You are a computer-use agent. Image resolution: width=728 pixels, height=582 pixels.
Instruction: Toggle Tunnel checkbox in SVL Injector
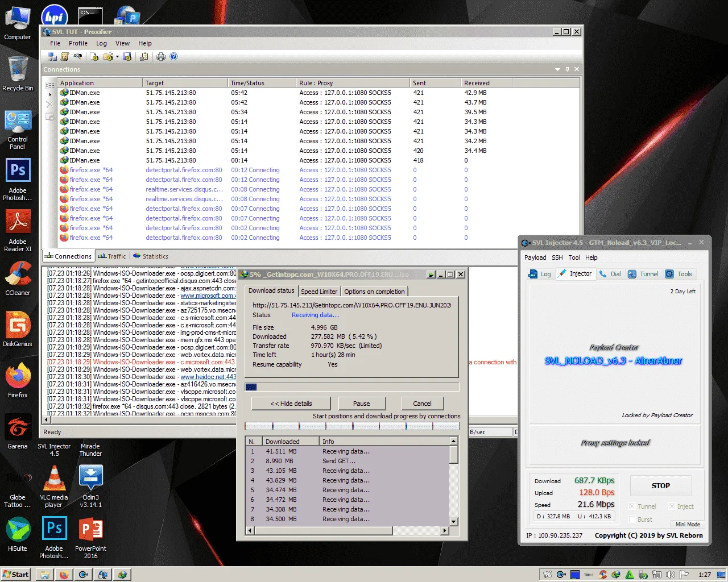click(x=632, y=506)
